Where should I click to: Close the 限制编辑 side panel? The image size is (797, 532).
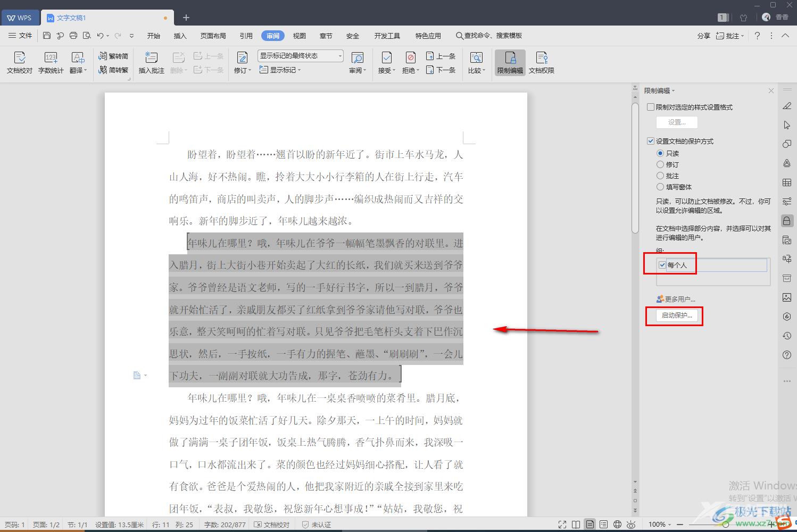(771, 91)
